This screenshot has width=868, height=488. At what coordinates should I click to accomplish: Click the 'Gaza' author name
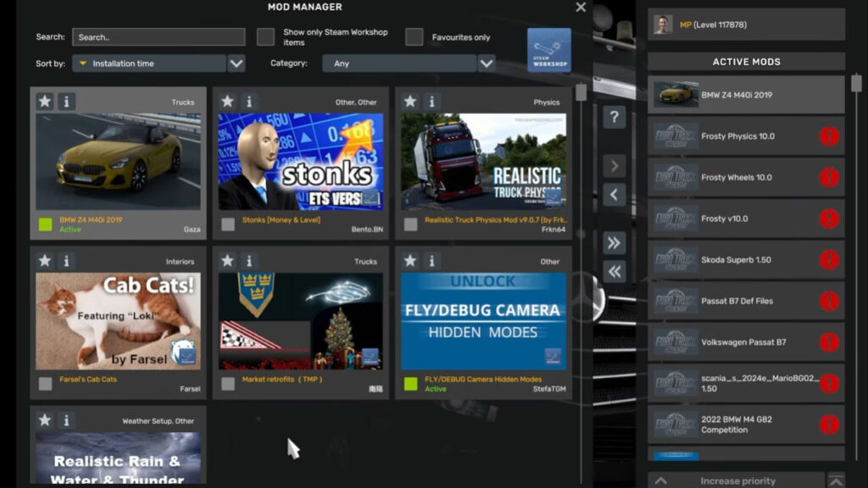point(192,230)
